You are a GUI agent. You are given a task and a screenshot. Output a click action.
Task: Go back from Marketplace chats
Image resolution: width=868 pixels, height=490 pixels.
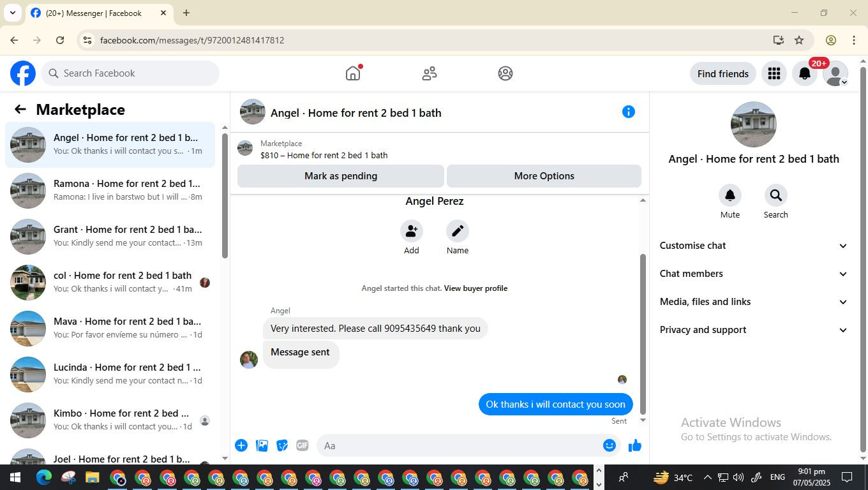20,110
